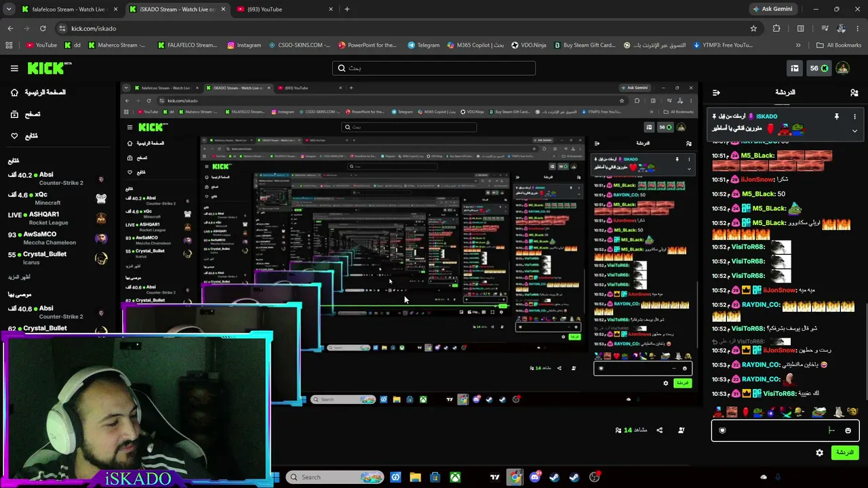This screenshot has height=488, width=868.
Task: Open TradingView from the taskbar
Action: [495, 477]
